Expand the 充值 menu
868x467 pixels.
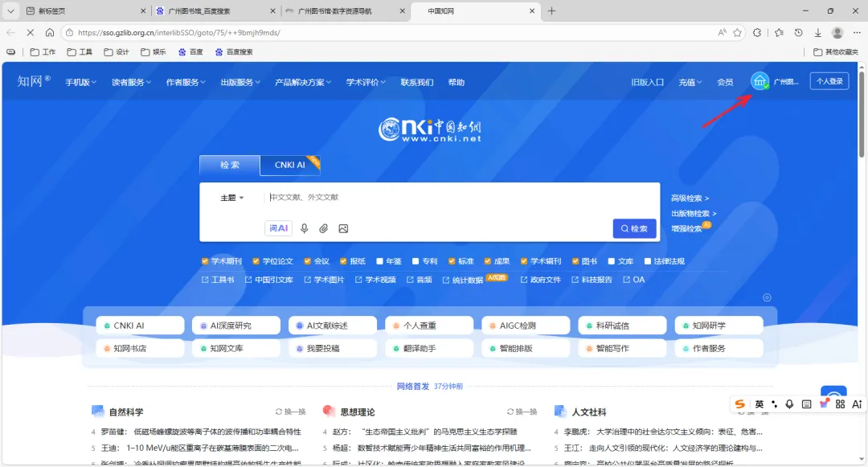[x=690, y=82]
